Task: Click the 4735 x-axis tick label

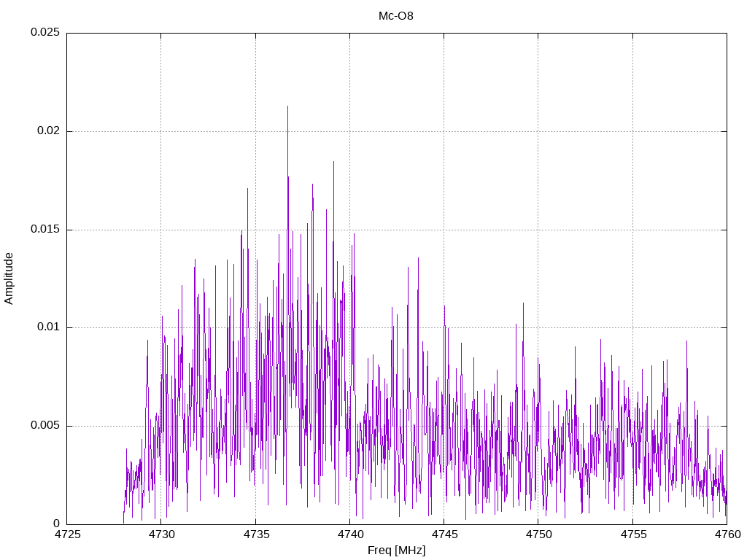Action: coord(256,534)
